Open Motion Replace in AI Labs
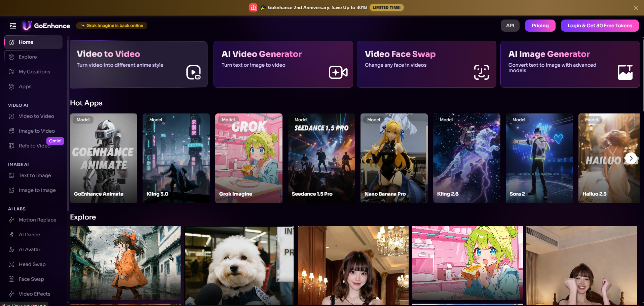644x306 pixels. [x=37, y=219]
